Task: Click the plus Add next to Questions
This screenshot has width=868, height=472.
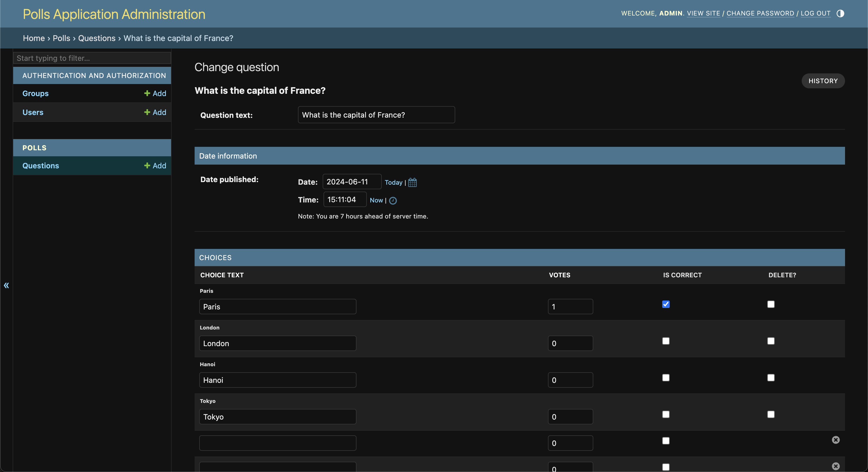Action: coord(155,166)
